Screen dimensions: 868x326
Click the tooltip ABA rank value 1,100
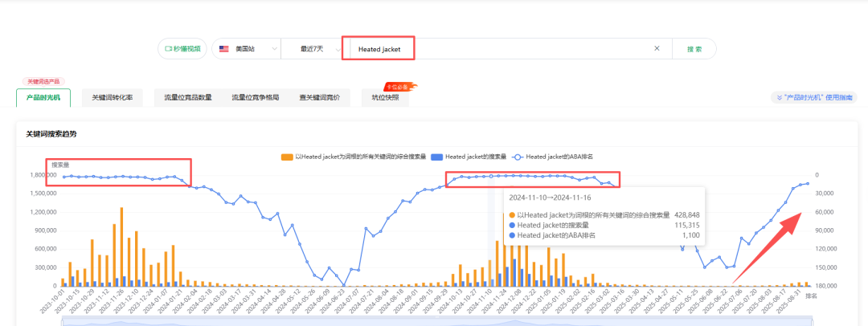691,236
